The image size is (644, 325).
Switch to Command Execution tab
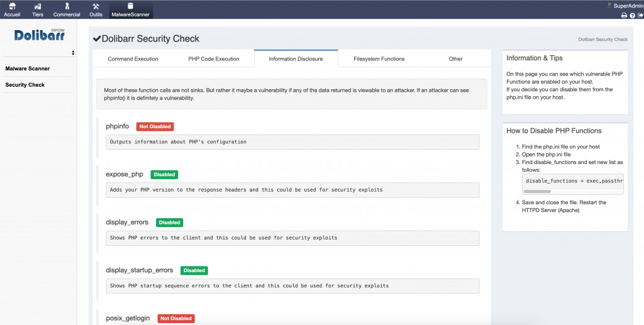pyautogui.click(x=133, y=58)
